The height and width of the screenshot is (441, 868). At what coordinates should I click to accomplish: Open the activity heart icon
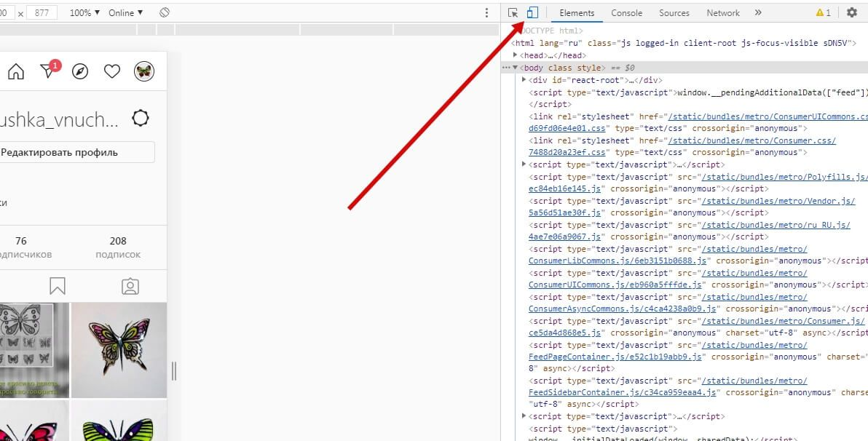(x=112, y=71)
